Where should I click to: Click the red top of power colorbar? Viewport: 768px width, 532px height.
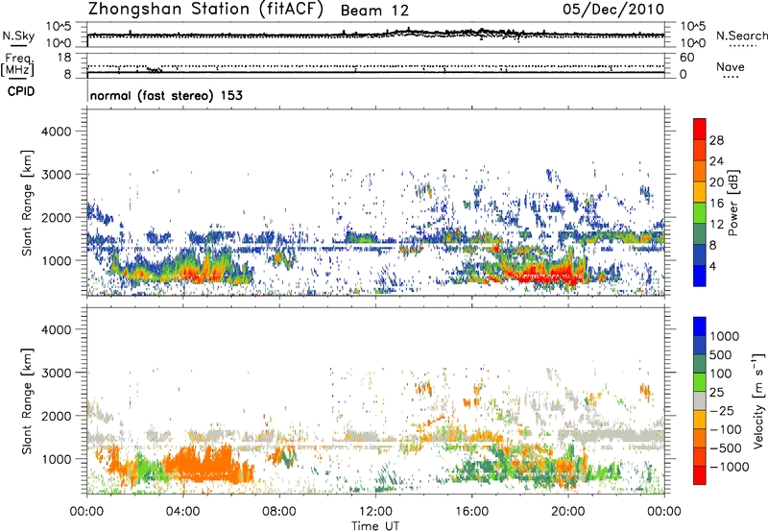click(700, 129)
